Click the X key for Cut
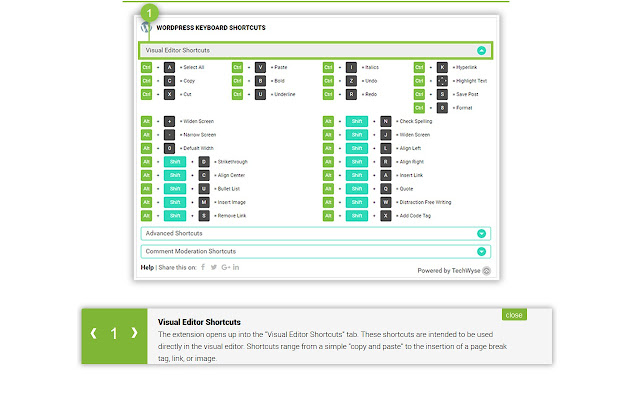The width and height of the screenshot is (640, 400). click(x=169, y=94)
